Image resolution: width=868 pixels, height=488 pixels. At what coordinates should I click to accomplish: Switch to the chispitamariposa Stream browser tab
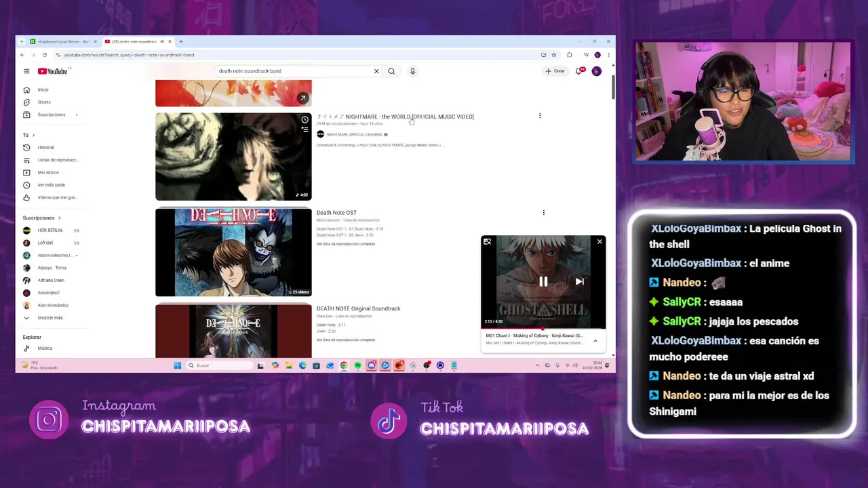(x=62, y=41)
